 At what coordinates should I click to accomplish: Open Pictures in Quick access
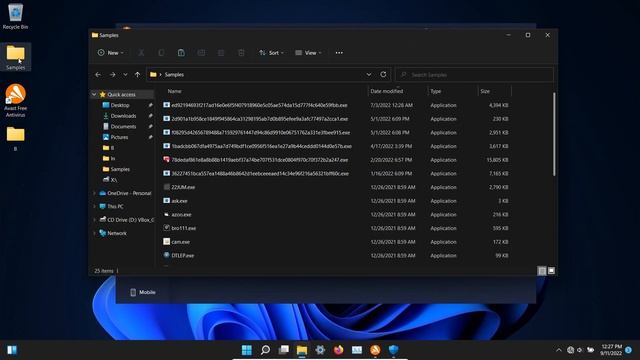[x=119, y=137]
